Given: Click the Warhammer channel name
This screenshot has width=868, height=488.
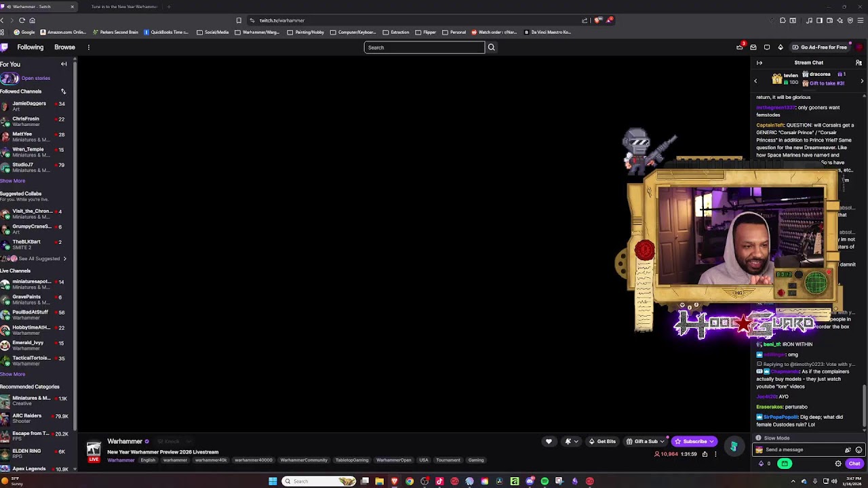Looking at the screenshot, I should point(125,441).
